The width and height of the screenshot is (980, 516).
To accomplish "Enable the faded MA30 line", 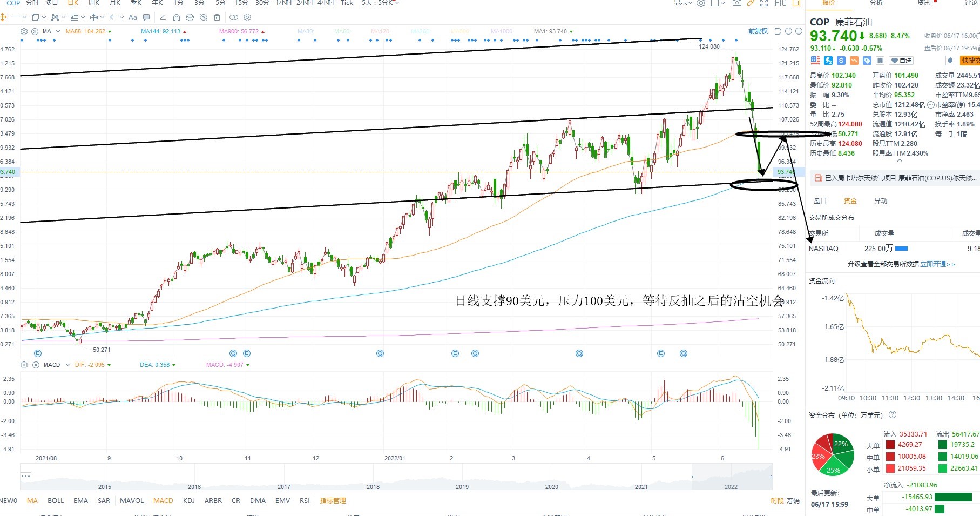I will 306,31.
